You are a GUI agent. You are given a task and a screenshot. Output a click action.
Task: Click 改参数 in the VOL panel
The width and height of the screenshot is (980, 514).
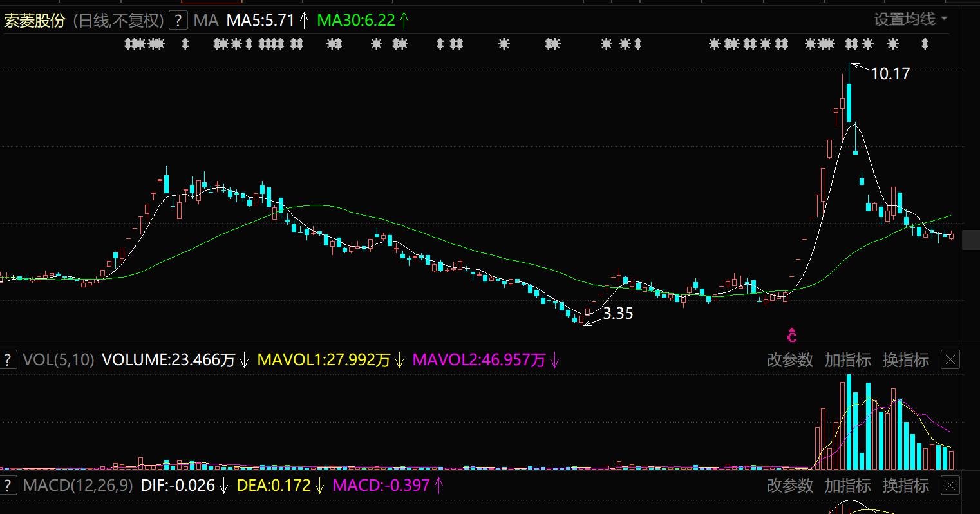[x=789, y=360]
